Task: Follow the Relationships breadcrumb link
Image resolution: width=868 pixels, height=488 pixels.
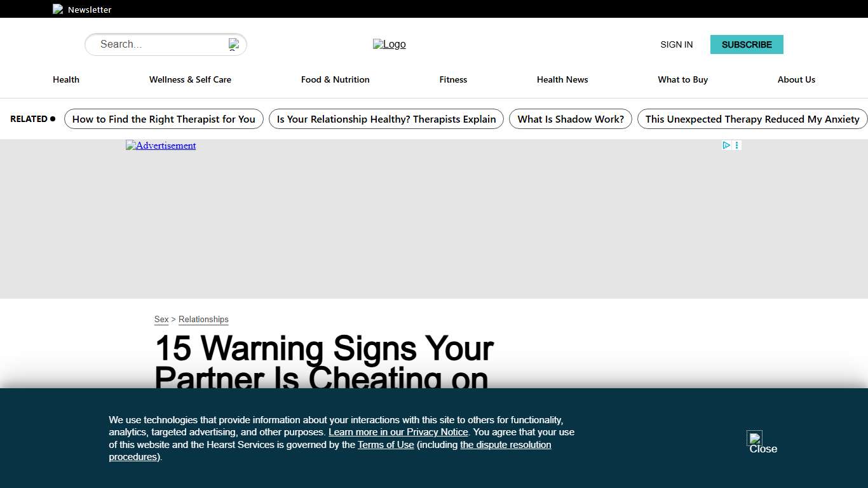Action: point(203,320)
